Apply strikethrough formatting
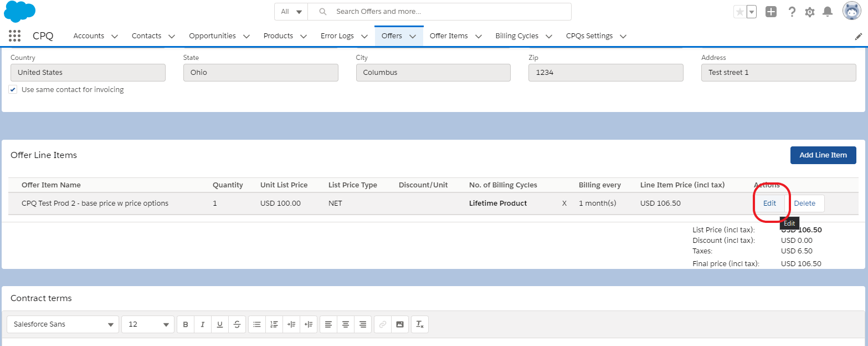The image size is (868, 346). (237, 324)
